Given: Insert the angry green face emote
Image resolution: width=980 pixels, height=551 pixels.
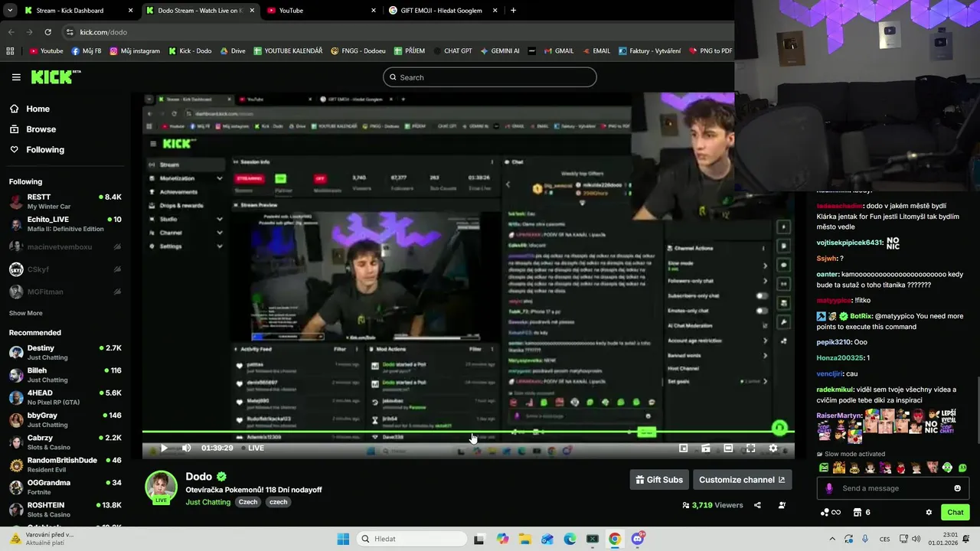Looking at the screenshot, I should [x=824, y=468].
